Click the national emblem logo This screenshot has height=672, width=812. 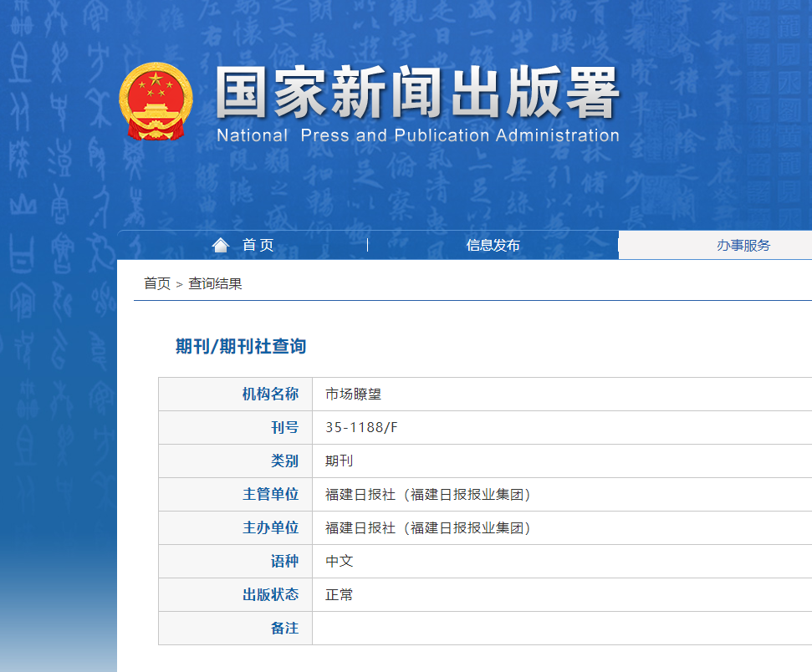pos(156,100)
